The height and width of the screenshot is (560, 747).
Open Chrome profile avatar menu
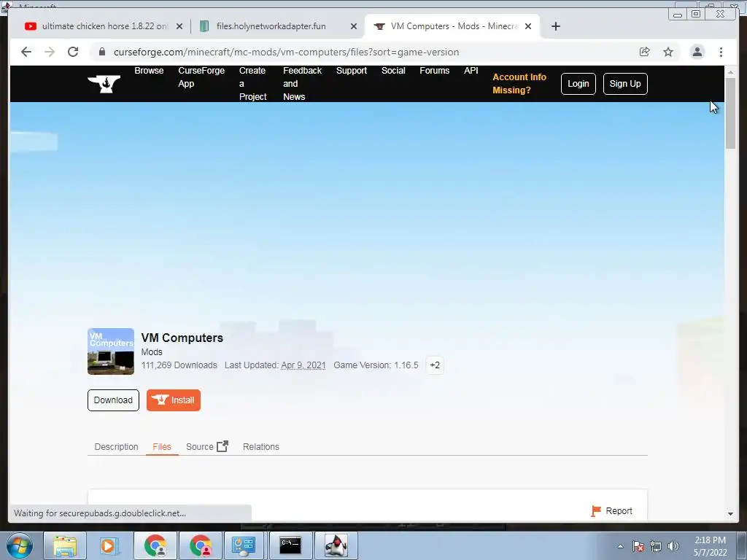pyautogui.click(x=697, y=52)
